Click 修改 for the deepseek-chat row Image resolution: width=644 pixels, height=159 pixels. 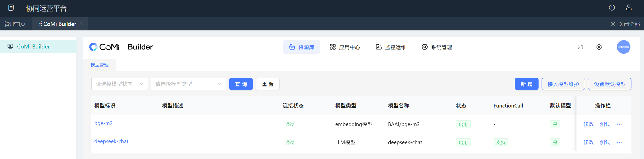click(x=589, y=142)
